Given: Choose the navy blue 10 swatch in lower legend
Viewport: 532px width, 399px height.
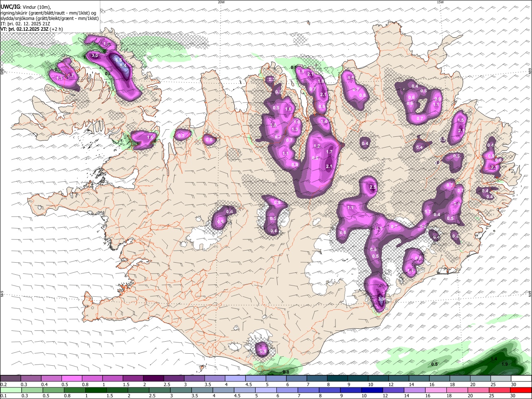Looking at the screenshot, I should (372, 390).
